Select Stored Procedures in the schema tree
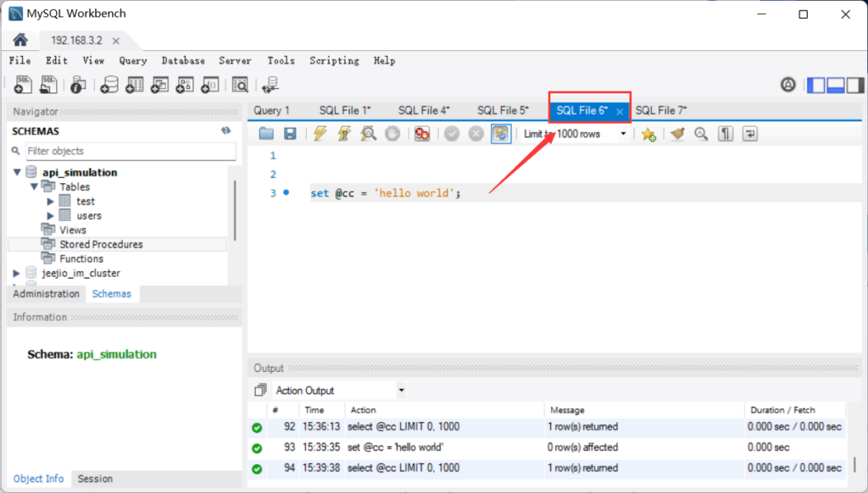The image size is (868, 493). tap(101, 244)
